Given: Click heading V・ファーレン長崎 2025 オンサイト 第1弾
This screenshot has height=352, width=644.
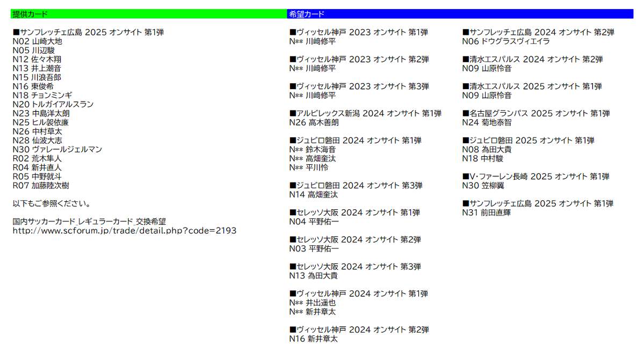Looking at the screenshot, I should point(536,177).
